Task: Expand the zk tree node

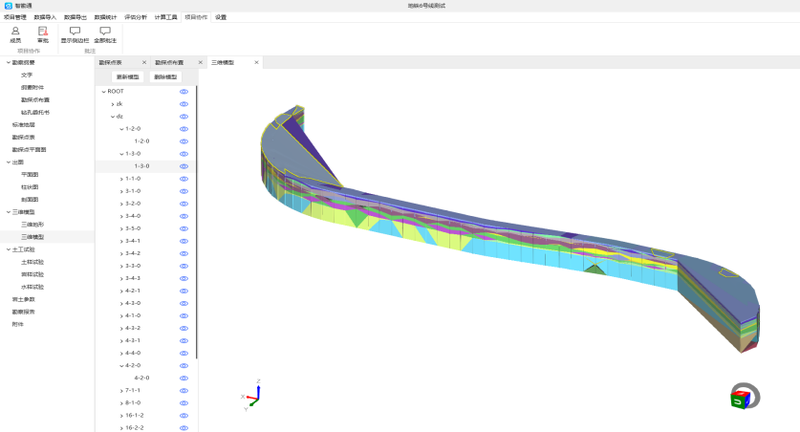Action: click(113, 104)
